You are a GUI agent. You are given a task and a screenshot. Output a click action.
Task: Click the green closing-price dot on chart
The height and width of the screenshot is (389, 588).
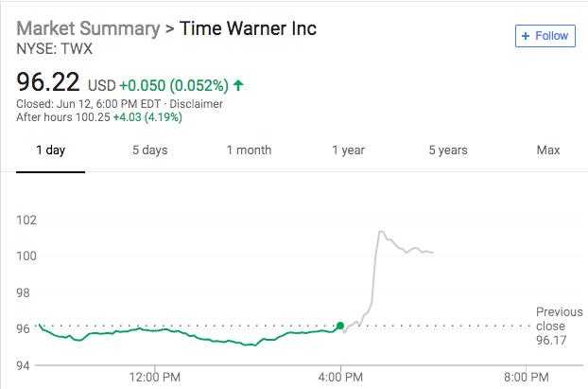click(340, 327)
